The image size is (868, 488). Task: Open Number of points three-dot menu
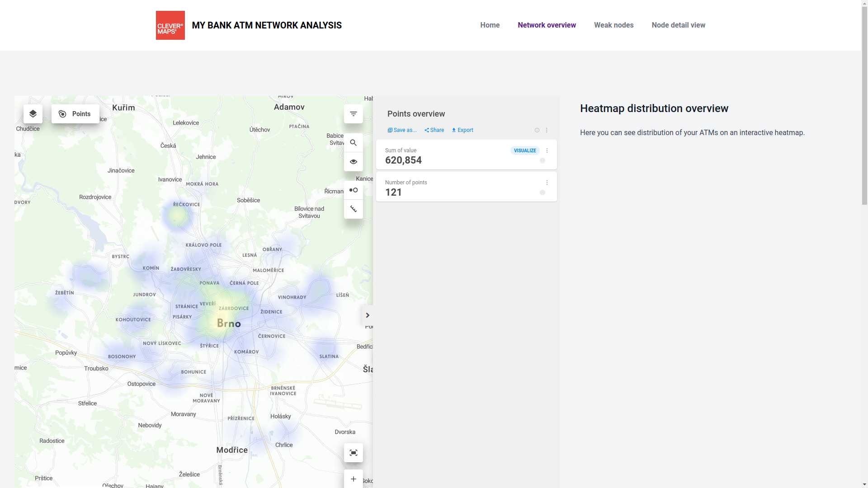point(547,183)
